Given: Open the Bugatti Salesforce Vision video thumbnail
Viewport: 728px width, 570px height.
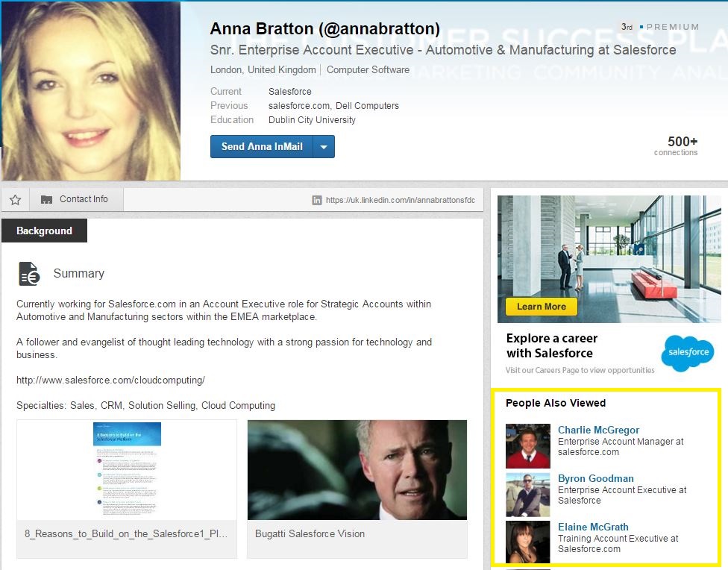Looking at the screenshot, I should (x=357, y=470).
